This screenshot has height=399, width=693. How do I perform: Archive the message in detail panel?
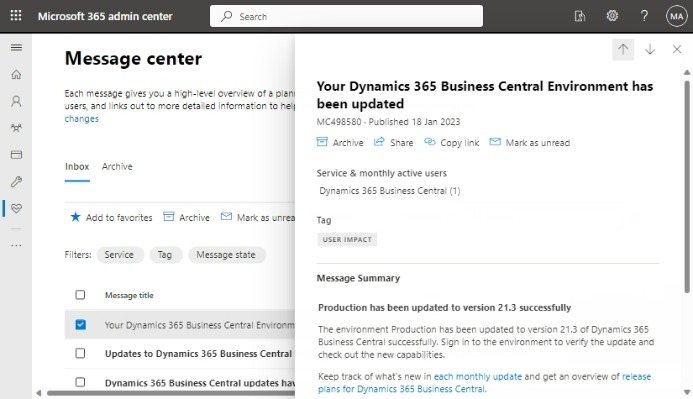click(x=340, y=142)
